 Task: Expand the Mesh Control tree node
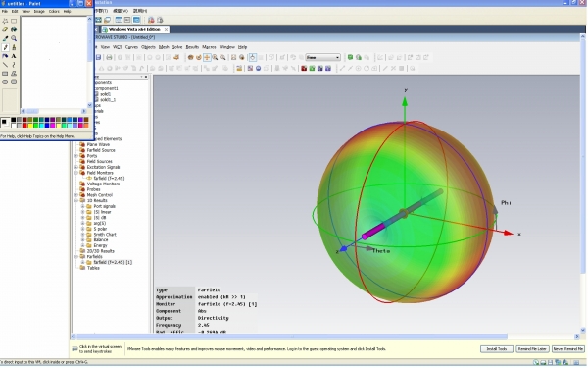pos(76,195)
